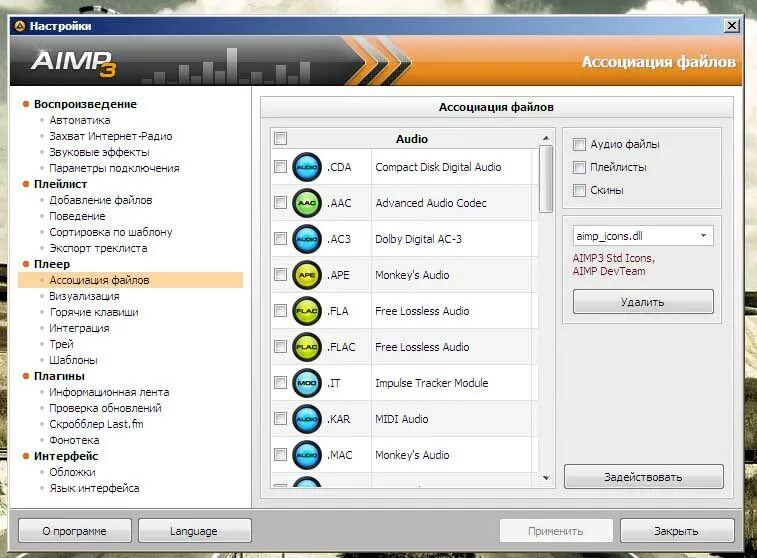Image resolution: width=757 pixels, height=558 pixels.
Task: Click the .MAC blue audio icon
Action: (307, 455)
